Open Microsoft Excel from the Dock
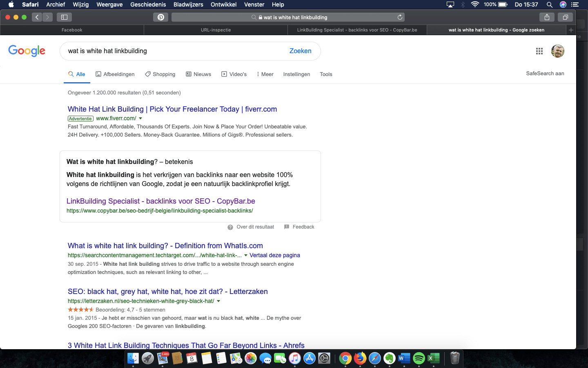 (x=434, y=358)
